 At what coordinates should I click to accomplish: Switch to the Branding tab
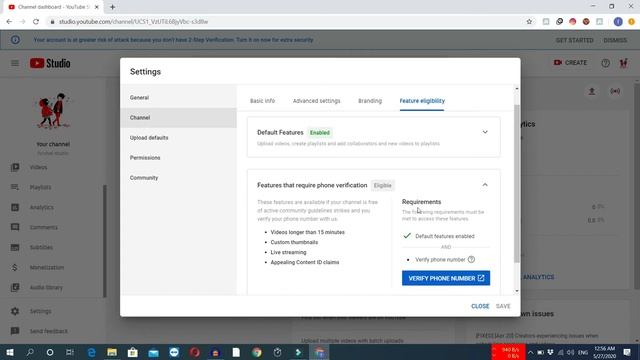[370, 101]
